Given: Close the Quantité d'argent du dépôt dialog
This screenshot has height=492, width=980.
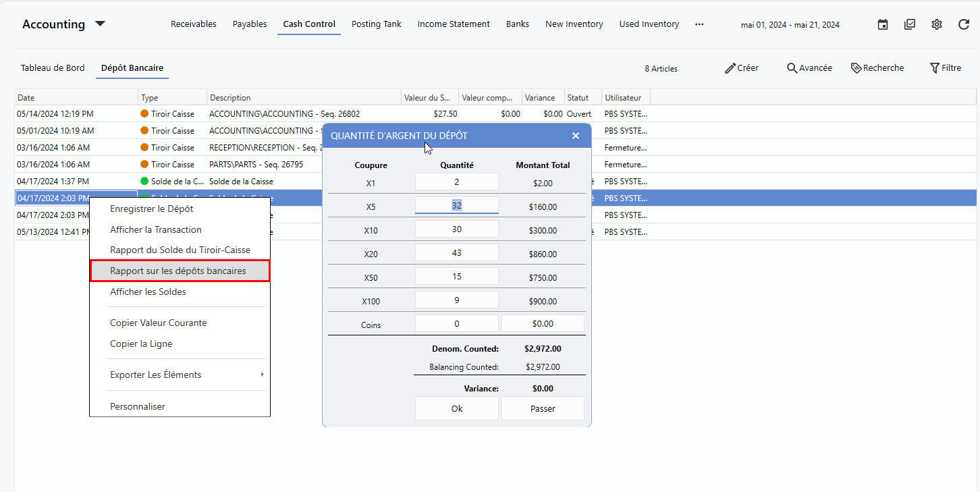Looking at the screenshot, I should [x=576, y=136].
